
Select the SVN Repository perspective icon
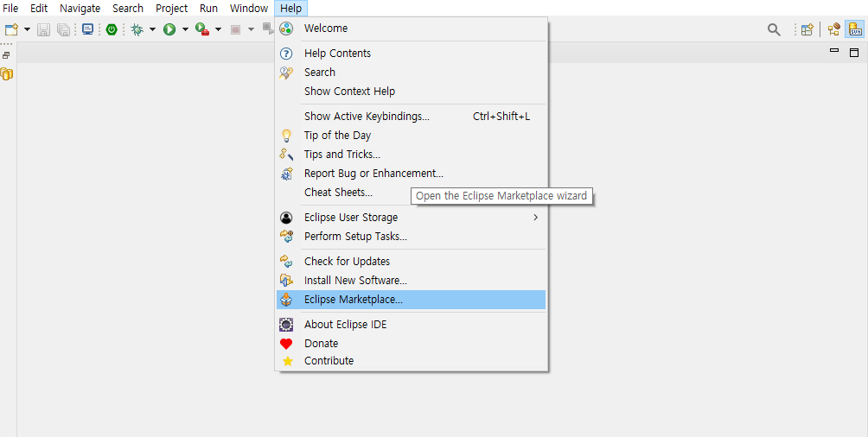[853, 29]
